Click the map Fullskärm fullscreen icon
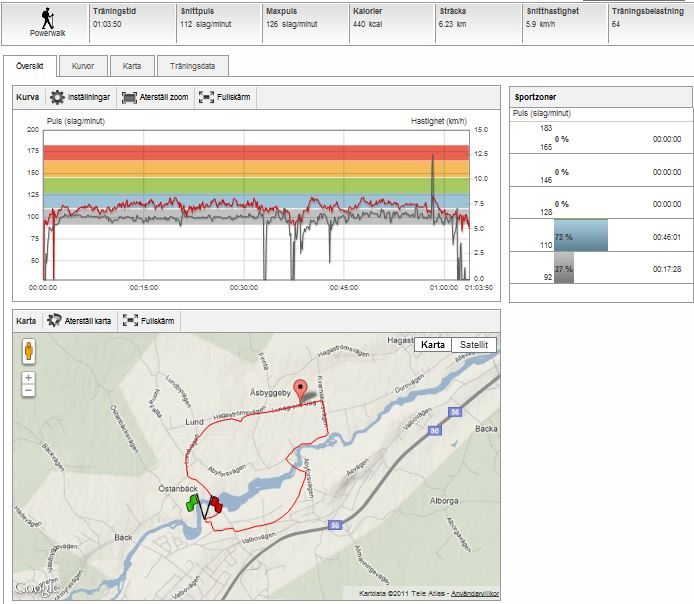 [x=129, y=321]
